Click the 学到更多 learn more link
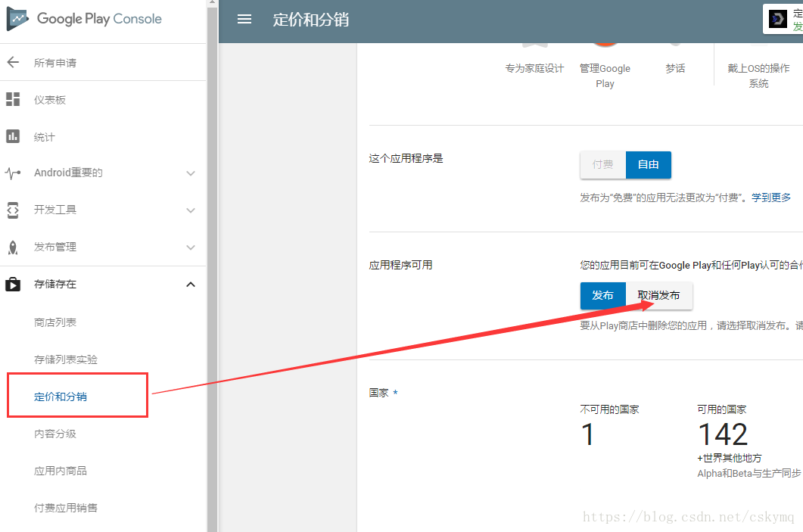 coord(771,197)
